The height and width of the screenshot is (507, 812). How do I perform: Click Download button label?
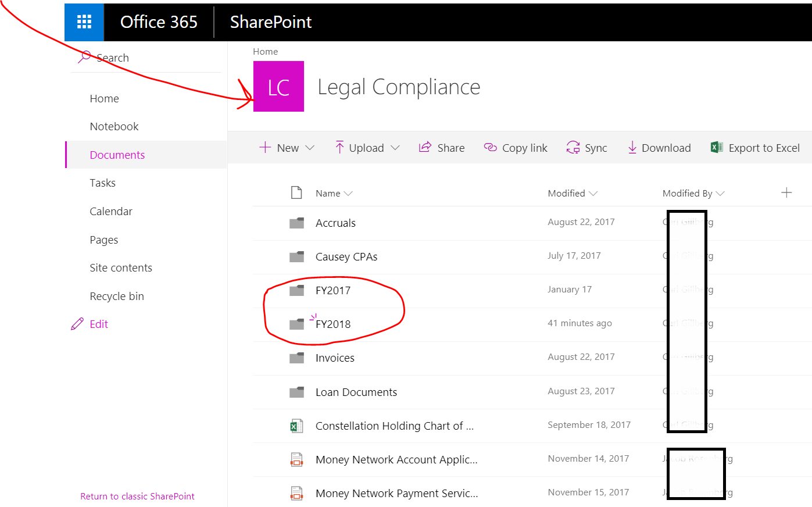coord(666,148)
